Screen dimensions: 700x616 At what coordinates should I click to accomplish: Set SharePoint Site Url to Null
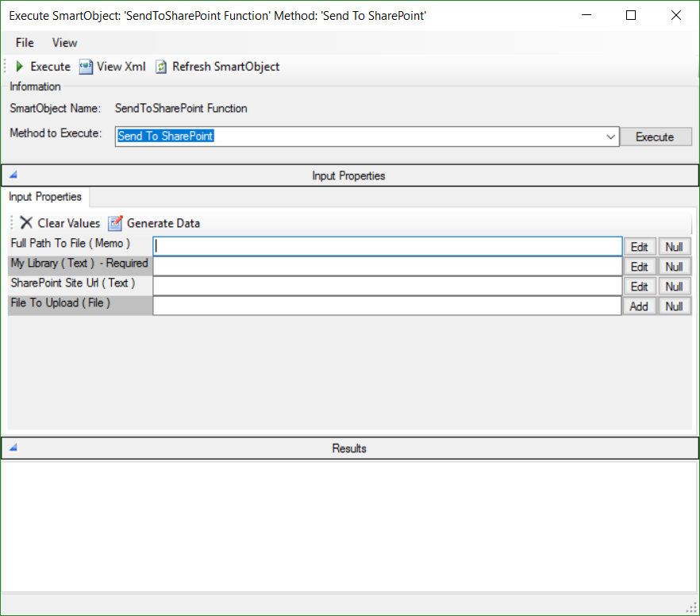coord(675,286)
